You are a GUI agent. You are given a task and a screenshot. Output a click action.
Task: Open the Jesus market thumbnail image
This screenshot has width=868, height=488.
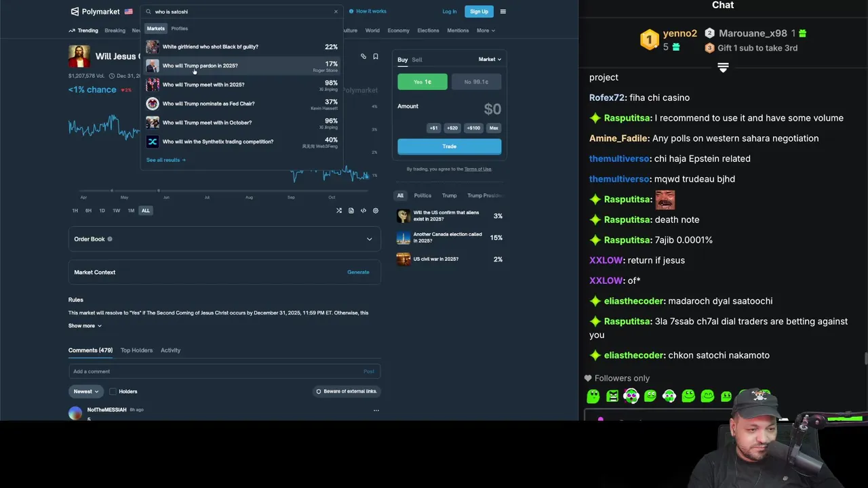click(x=79, y=56)
